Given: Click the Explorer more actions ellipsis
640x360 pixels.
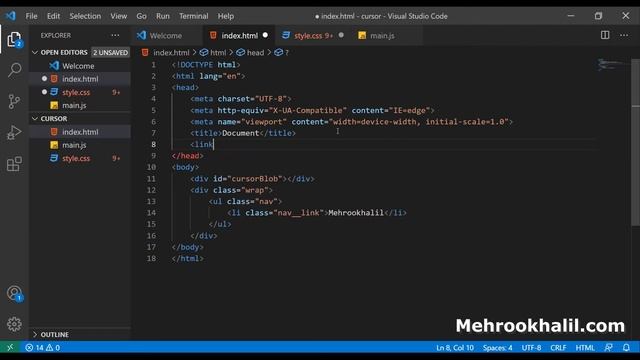Looking at the screenshot, I should pyautogui.click(x=115, y=36).
